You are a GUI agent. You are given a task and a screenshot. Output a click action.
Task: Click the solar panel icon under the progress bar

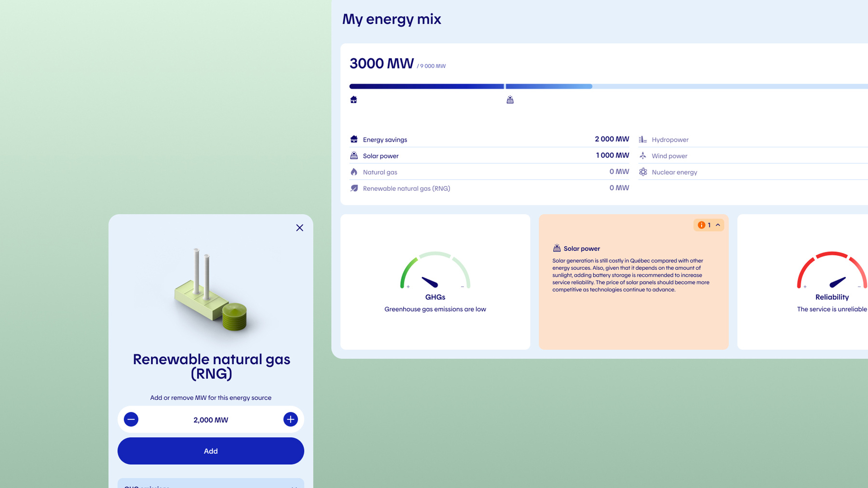(x=510, y=100)
